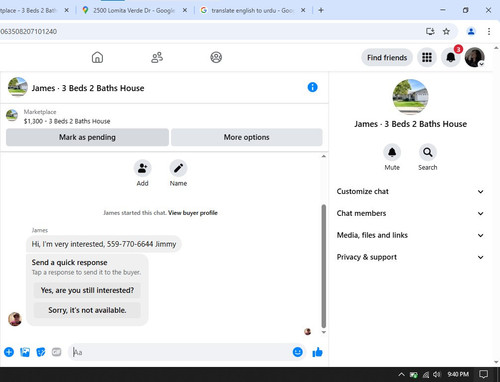This screenshot has height=382, width=500.
Task: Open notifications bell with 3 badge
Action: [x=451, y=57]
